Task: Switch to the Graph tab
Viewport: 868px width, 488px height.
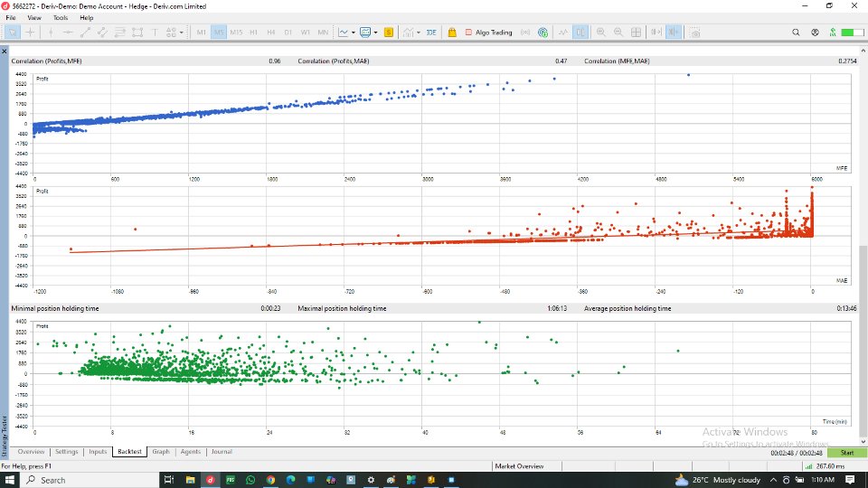Action: pyautogui.click(x=161, y=452)
